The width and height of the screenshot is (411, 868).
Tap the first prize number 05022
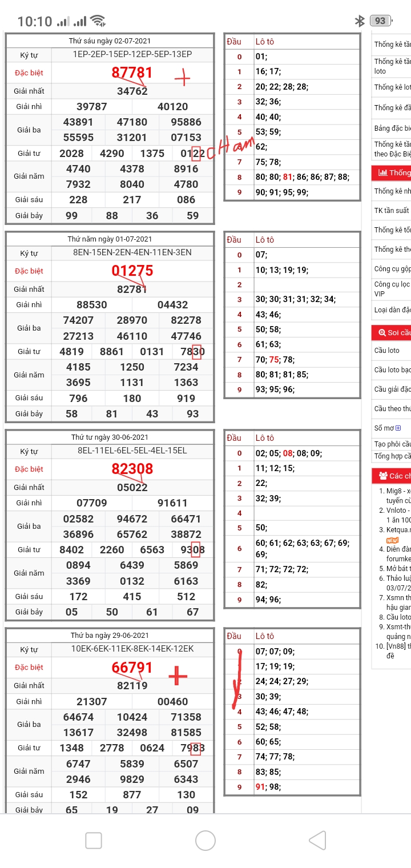pyautogui.click(x=132, y=487)
